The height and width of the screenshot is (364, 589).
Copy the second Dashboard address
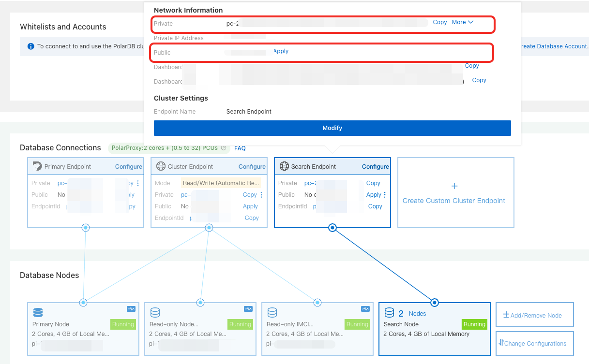click(x=479, y=80)
